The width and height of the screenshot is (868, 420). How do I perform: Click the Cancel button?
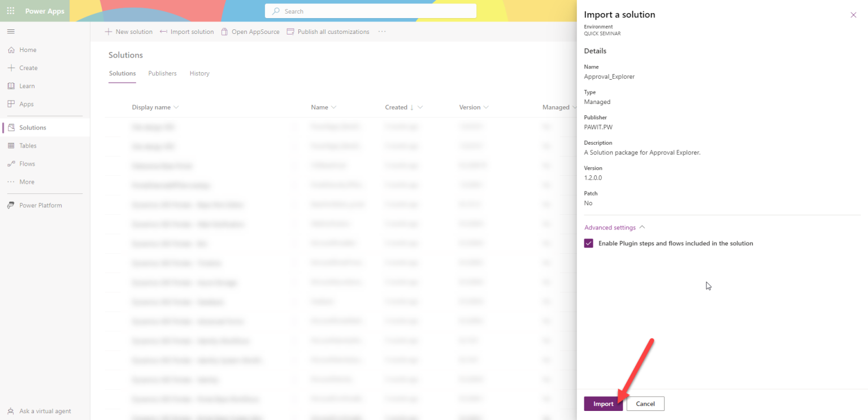click(x=645, y=404)
